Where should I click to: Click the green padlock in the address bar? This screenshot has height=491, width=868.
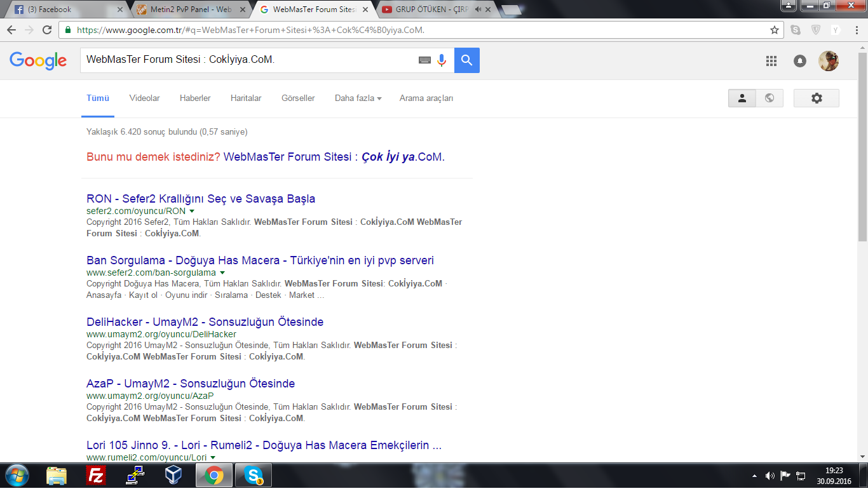[x=68, y=30]
